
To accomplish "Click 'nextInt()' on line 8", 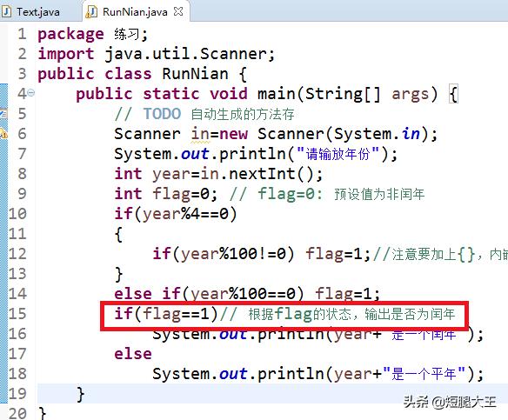I will (x=271, y=174).
